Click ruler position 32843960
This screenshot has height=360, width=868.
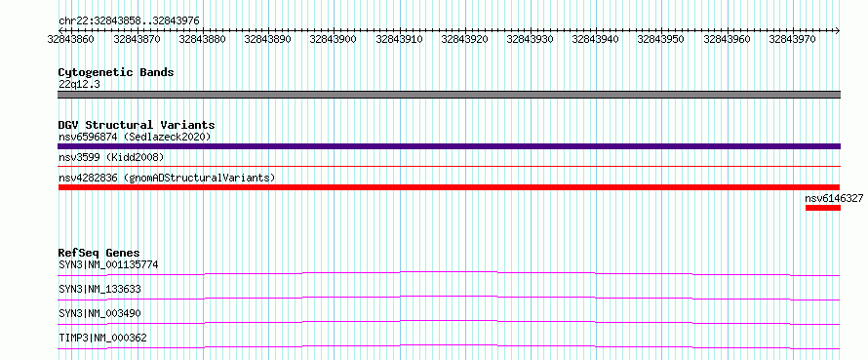click(727, 39)
